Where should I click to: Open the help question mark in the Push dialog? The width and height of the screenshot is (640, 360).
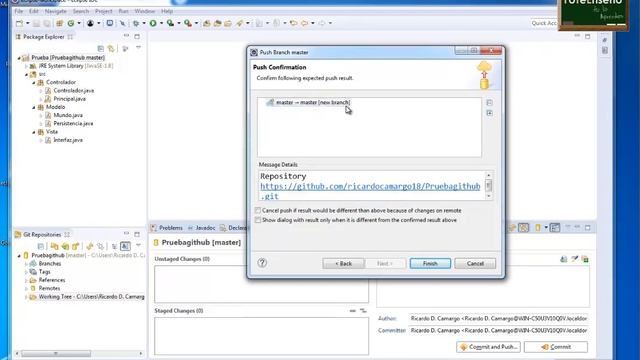pyautogui.click(x=262, y=263)
